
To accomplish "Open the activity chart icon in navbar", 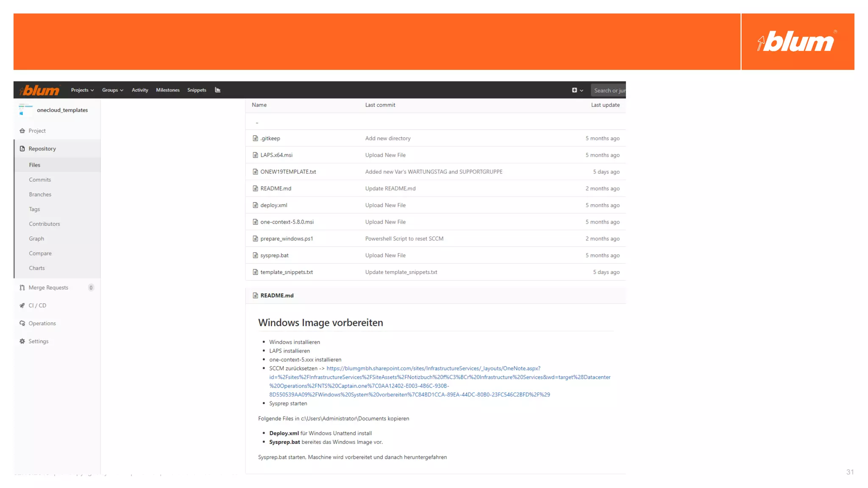I will click(217, 90).
